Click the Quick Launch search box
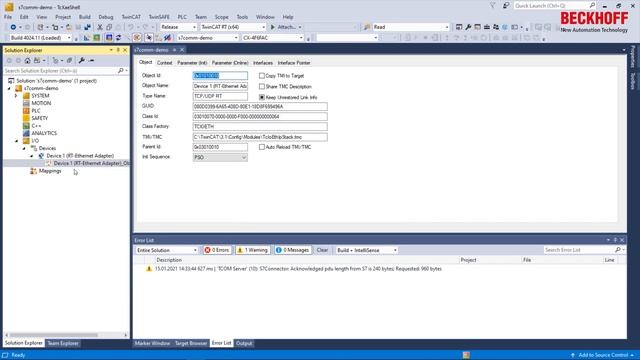The image size is (640, 360). (x=551, y=6)
